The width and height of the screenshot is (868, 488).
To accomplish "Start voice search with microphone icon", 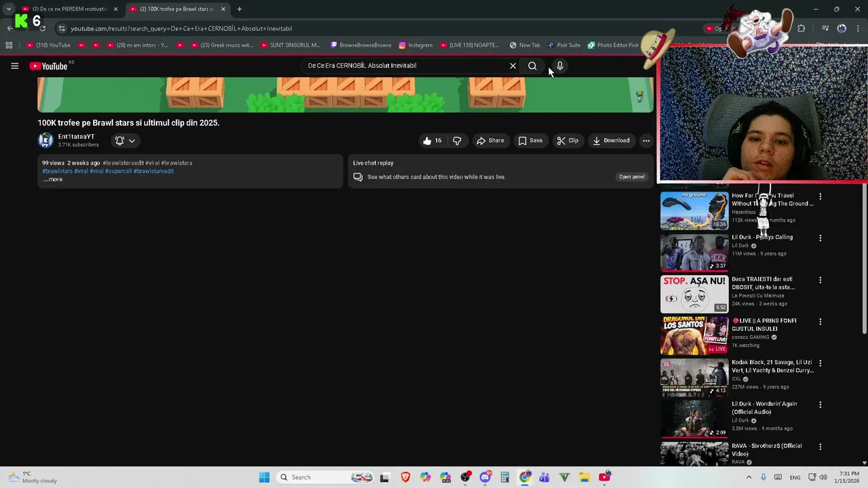I will [x=559, y=66].
